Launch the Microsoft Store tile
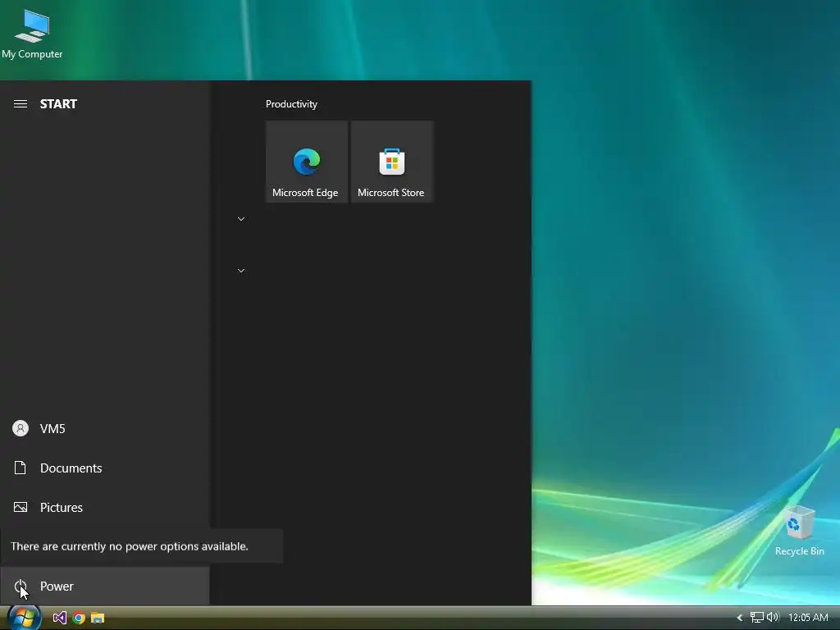Screen dimensions: 840x630 point(391,162)
